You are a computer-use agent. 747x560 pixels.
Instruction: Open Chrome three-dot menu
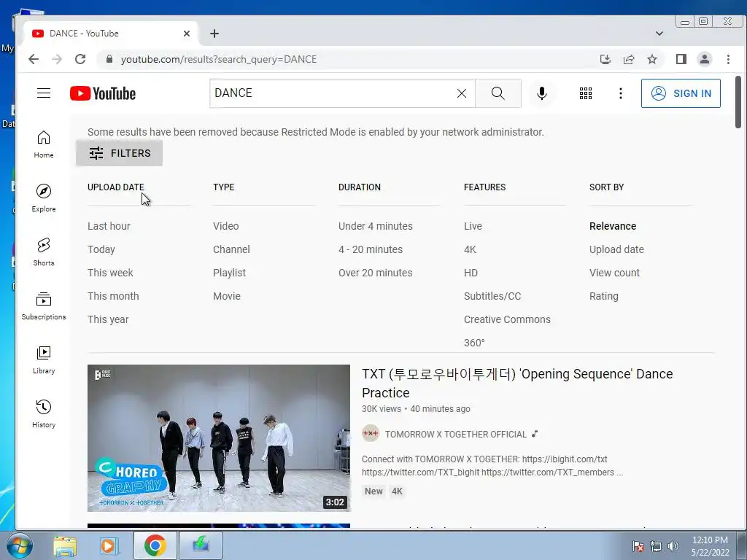click(728, 59)
